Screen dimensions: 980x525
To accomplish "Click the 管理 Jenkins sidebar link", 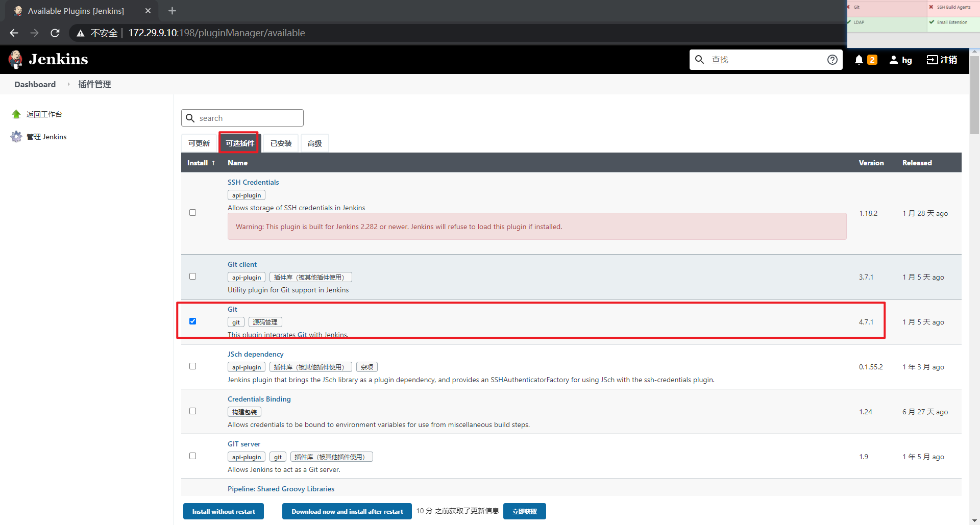I will tap(46, 137).
